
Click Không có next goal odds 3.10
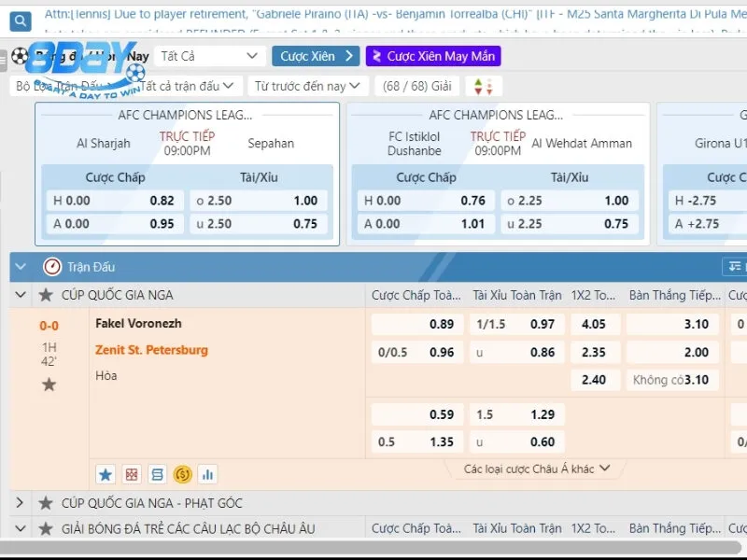point(672,380)
